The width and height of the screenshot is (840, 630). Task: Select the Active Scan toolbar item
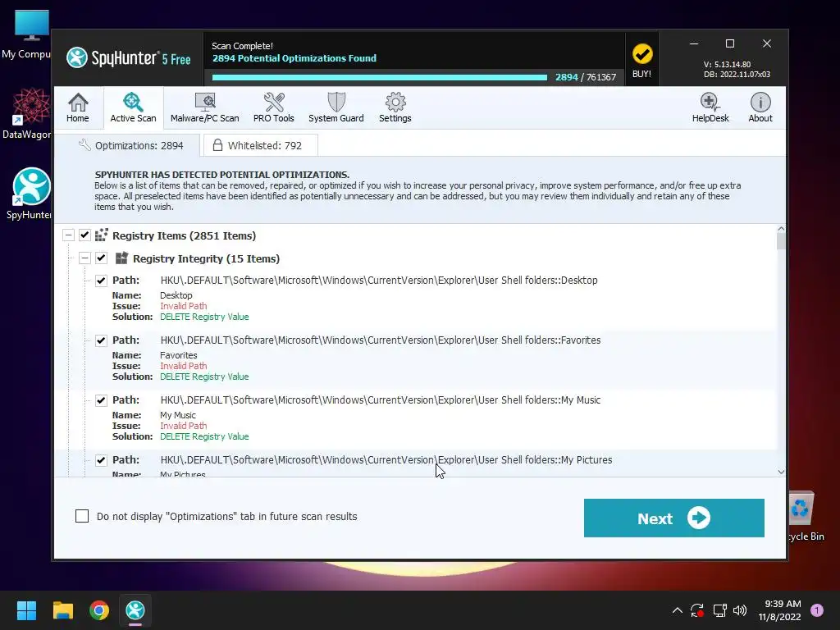tap(133, 107)
